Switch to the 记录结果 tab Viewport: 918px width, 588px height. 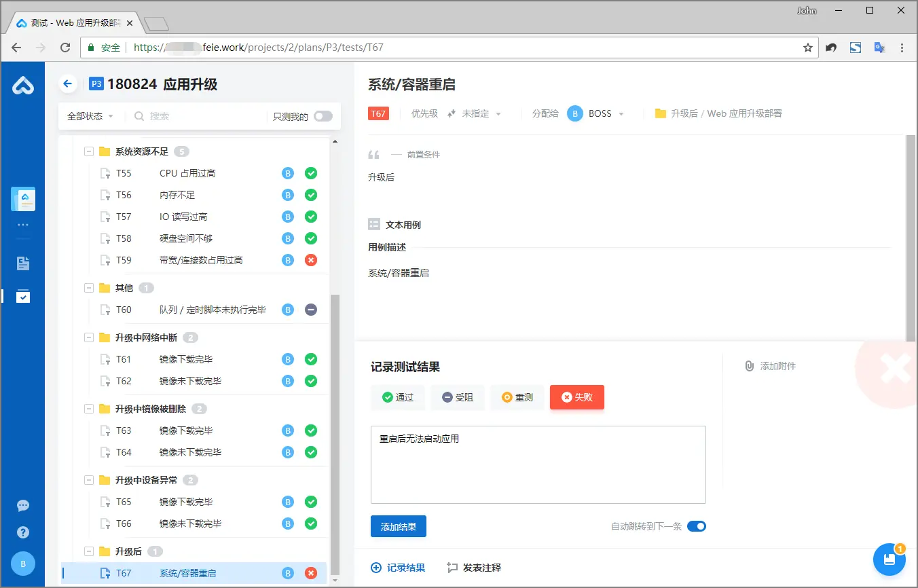(x=398, y=568)
